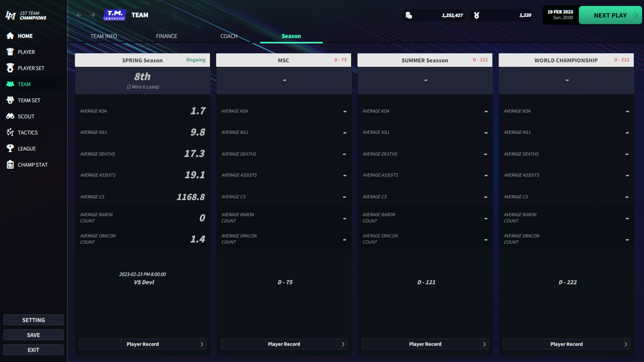Open Player section via jersey icon
Image resolution: width=644 pixels, height=362 pixels.
10,52
